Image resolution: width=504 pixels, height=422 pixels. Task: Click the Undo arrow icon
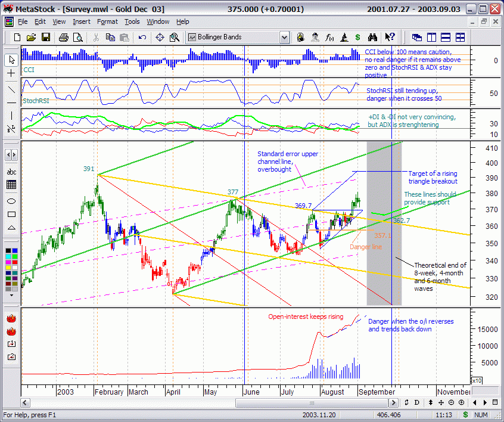coord(142,38)
